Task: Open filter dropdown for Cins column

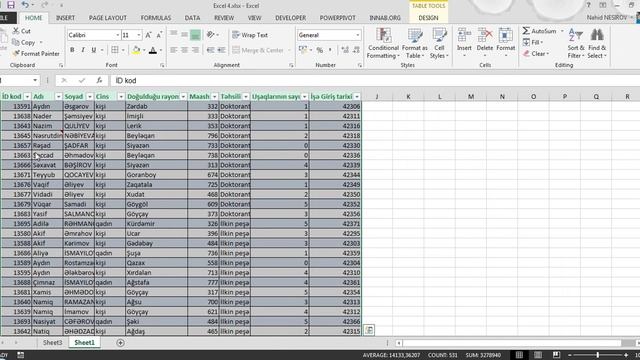Action: click(x=121, y=97)
